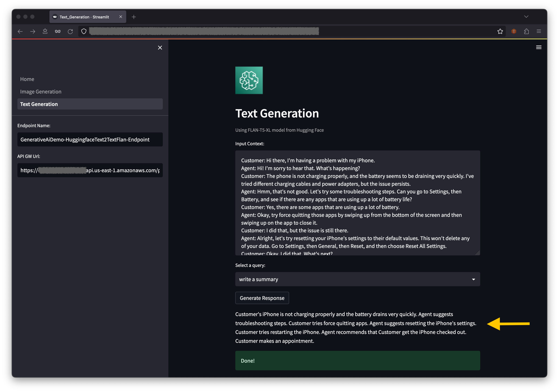
Task: Click the browser forward arrow
Action: click(x=33, y=31)
